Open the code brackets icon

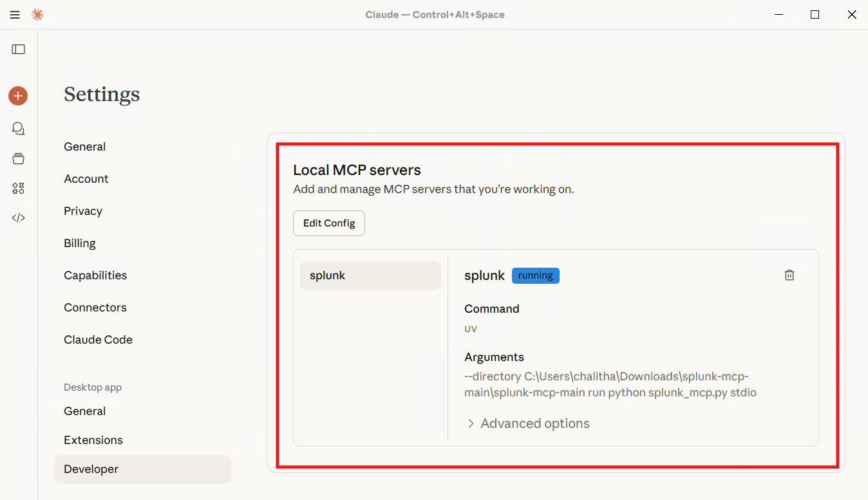[x=19, y=218]
